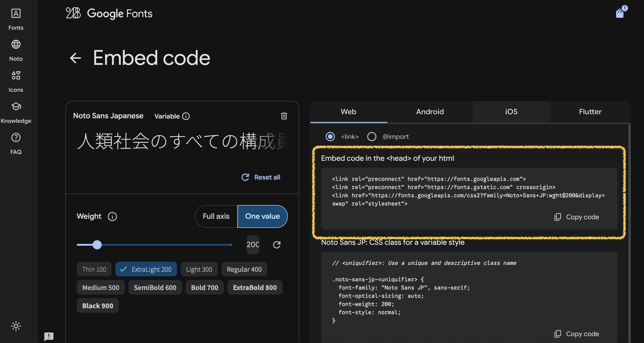Copy code for the CSS class snippet
This screenshot has height=343, width=644.
pos(576,334)
